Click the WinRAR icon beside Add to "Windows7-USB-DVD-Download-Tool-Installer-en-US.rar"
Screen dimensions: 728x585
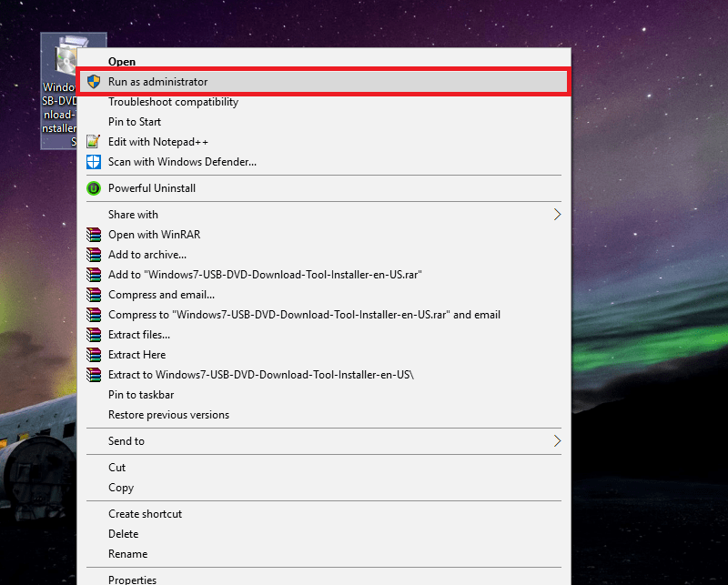(94, 275)
